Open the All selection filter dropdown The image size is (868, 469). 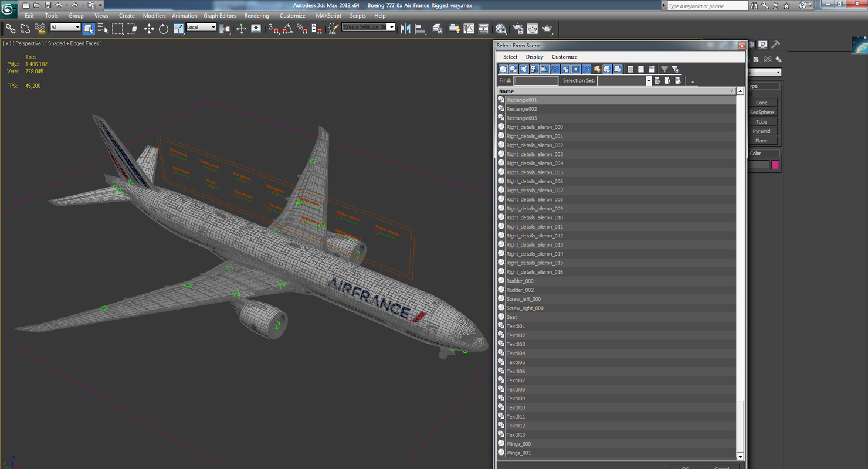pyautogui.click(x=65, y=28)
